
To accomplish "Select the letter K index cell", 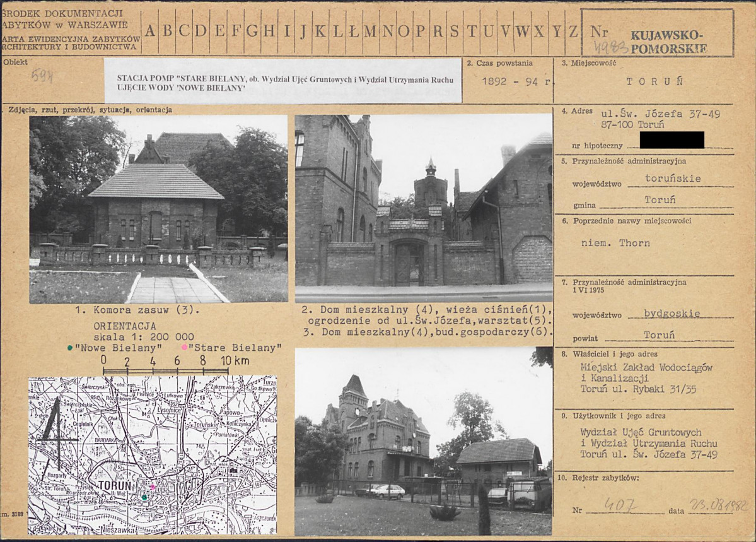I will pos(320,32).
